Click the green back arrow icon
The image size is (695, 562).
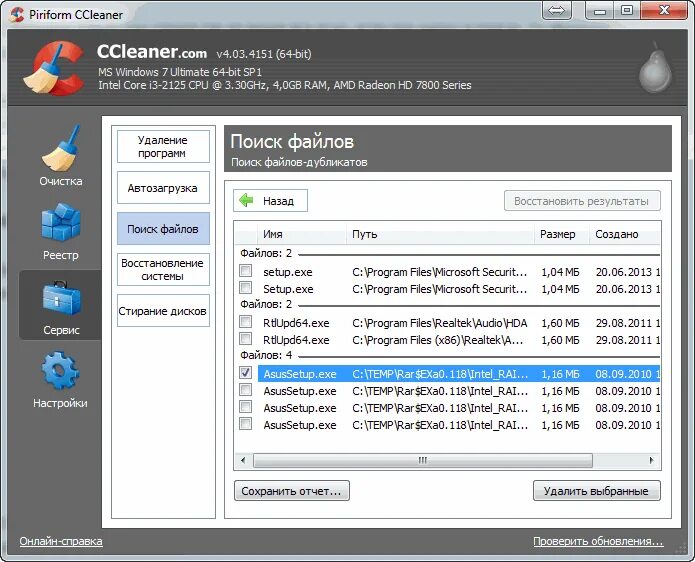click(246, 200)
